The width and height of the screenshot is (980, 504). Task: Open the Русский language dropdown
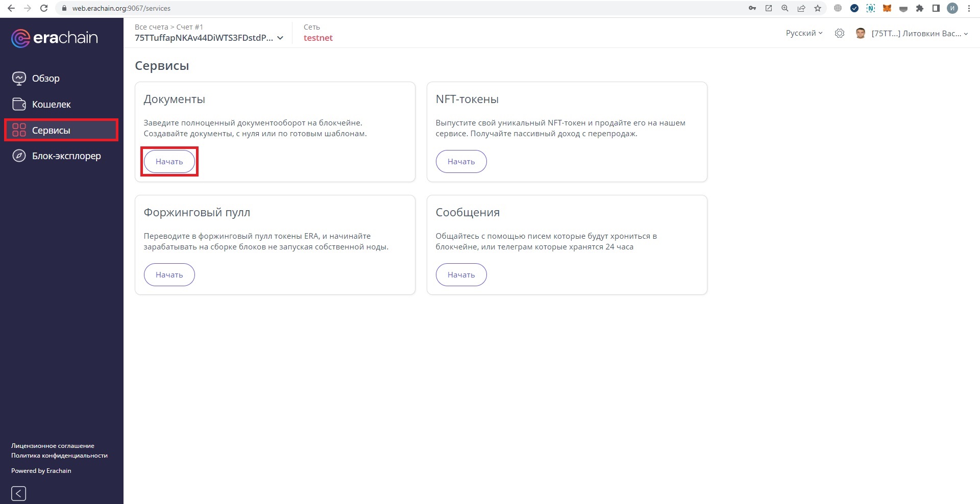point(804,33)
